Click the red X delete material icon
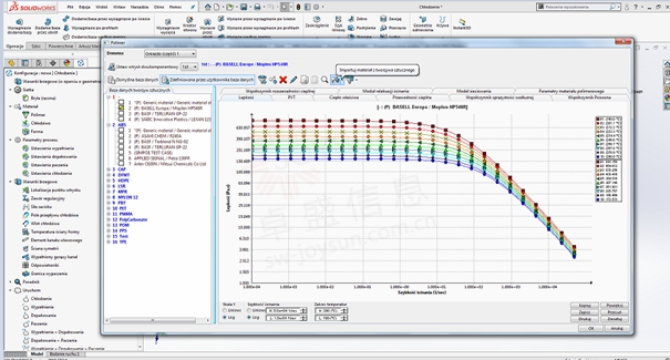 pos(283,80)
